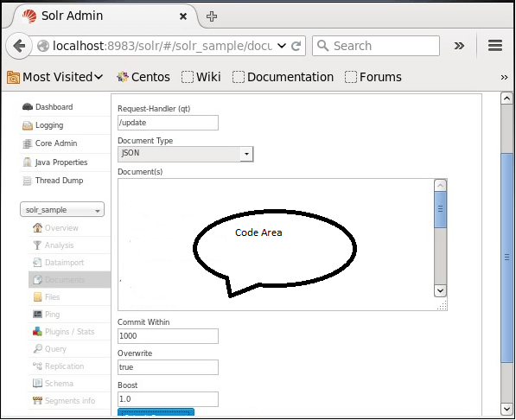Image resolution: width=516 pixels, height=420 pixels.
Task: Show toolbar overflow double-arrow beside Search
Action: [459, 46]
